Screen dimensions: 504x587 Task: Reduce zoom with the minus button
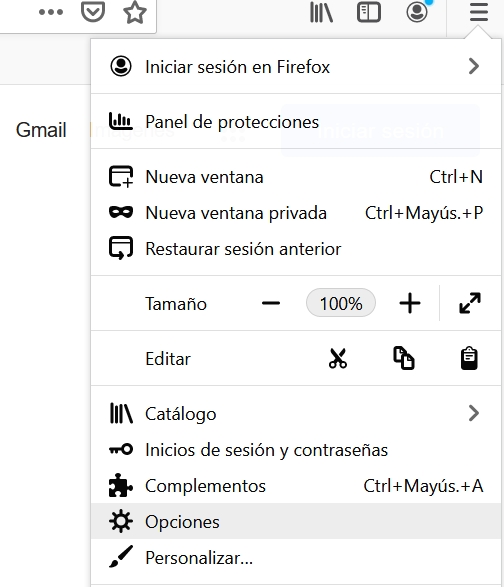(x=271, y=303)
